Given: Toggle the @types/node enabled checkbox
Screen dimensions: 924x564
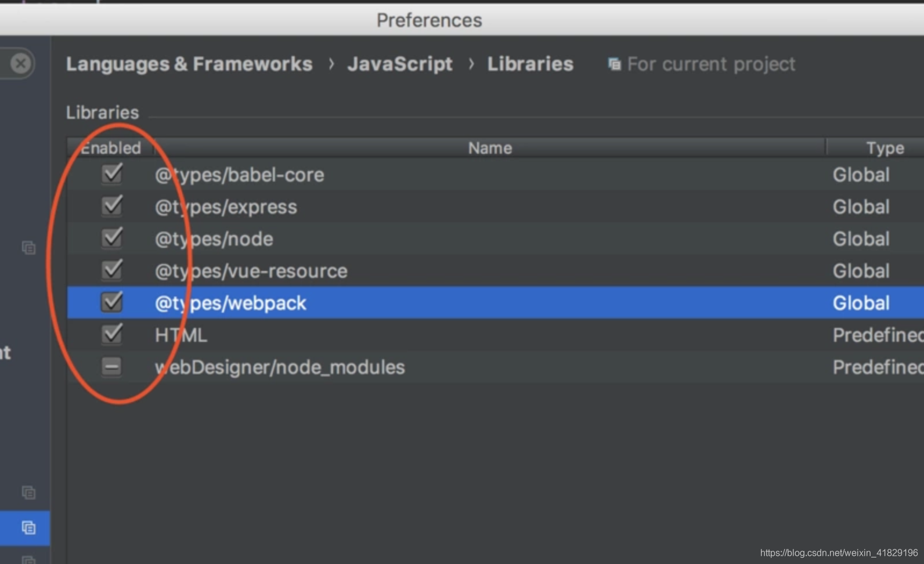Looking at the screenshot, I should click(x=111, y=237).
